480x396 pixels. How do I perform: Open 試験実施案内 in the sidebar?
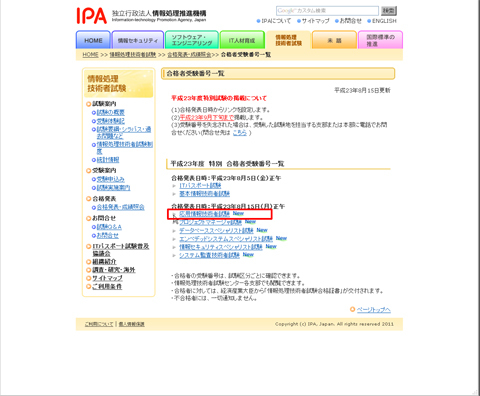pos(113,188)
